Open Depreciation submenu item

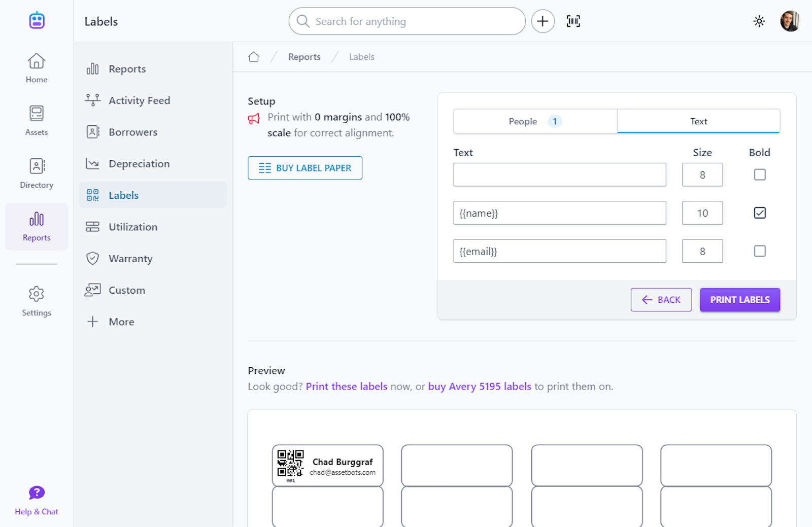click(x=153, y=164)
